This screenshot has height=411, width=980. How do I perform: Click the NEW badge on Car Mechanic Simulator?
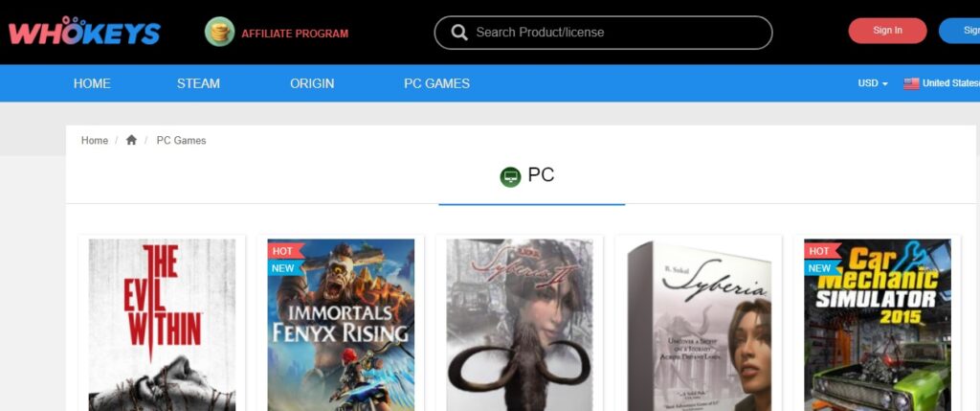click(x=819, y=268)
